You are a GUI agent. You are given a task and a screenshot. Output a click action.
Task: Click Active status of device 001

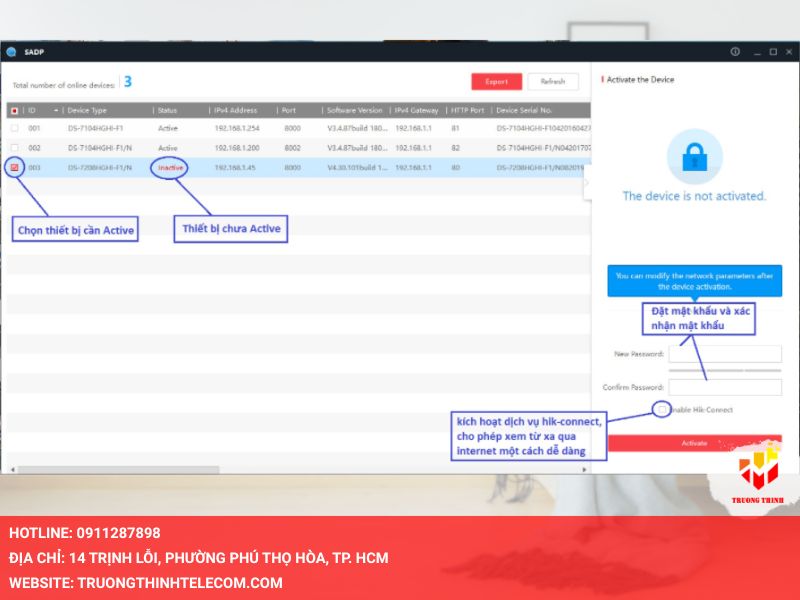click(168, 128)
